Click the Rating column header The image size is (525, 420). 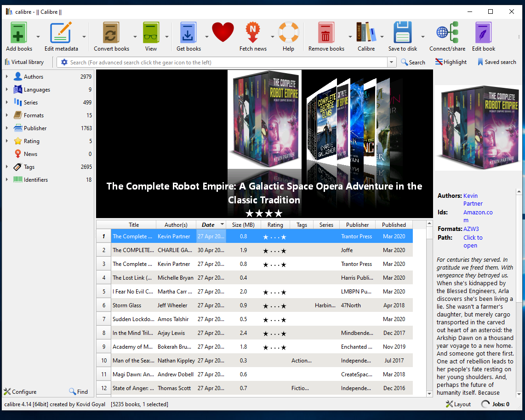[x=275, y=225]
